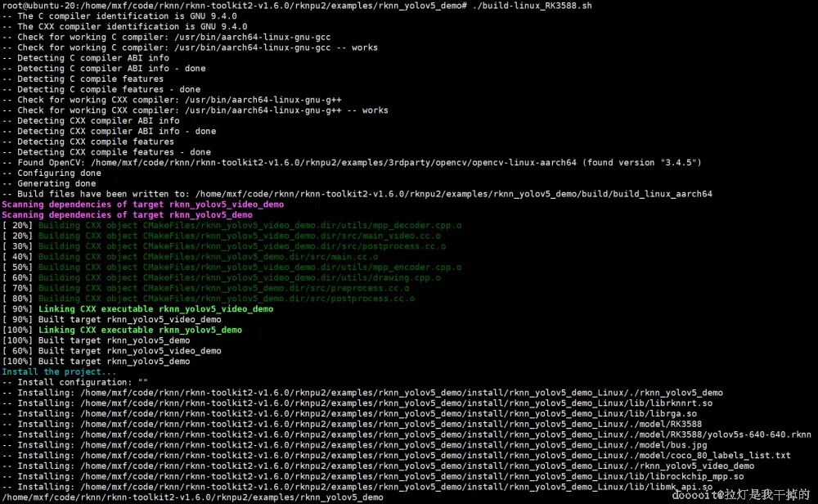Click the 80% build line for postprocess.cc.o
The width and height of the screenshot is (818, 504).
[x=208, y=299]
